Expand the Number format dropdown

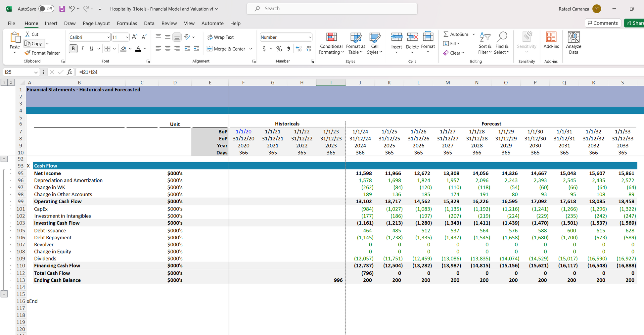[x=310, y=37]
